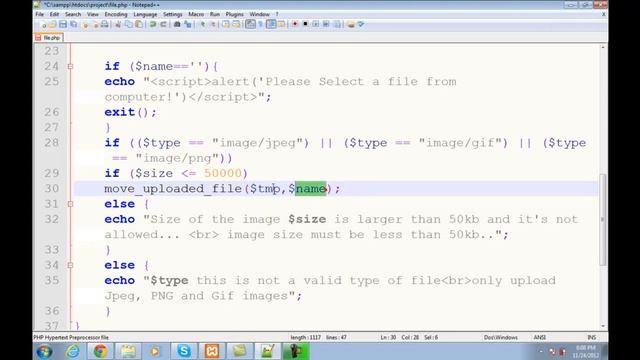Collapse the fold marker at line 24
640x360 pixels.
pos(70,66)
